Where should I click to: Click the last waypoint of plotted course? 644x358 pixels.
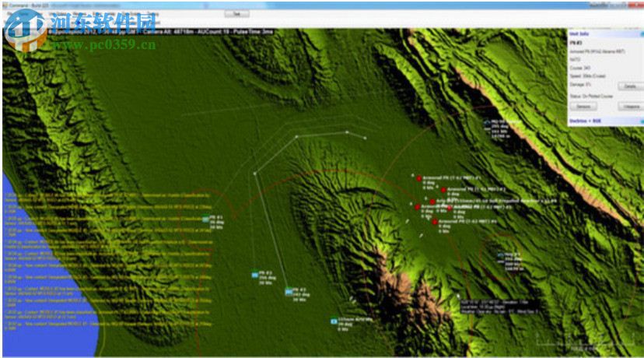(365, 138)
